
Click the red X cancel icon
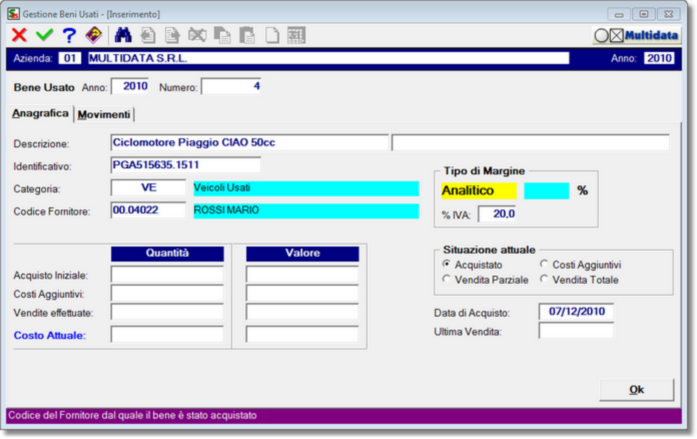click(19, 35)
